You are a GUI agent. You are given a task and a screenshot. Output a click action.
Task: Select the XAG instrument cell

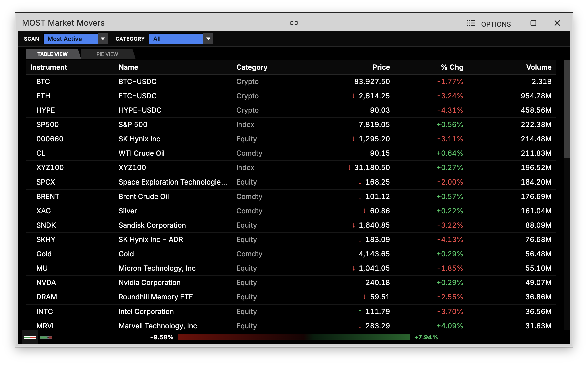(44, 211)
